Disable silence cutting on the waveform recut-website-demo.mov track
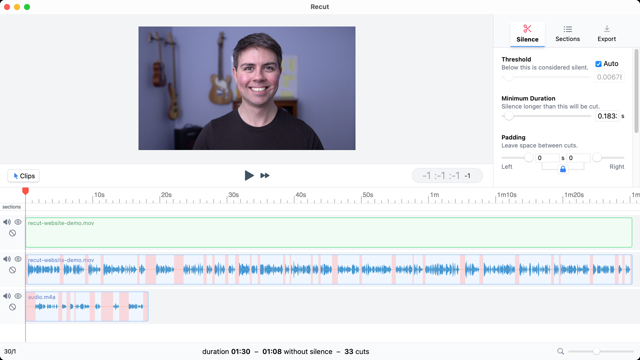This screenshot has height=360, width=640. pyautogui.click(x=13, y=270)
